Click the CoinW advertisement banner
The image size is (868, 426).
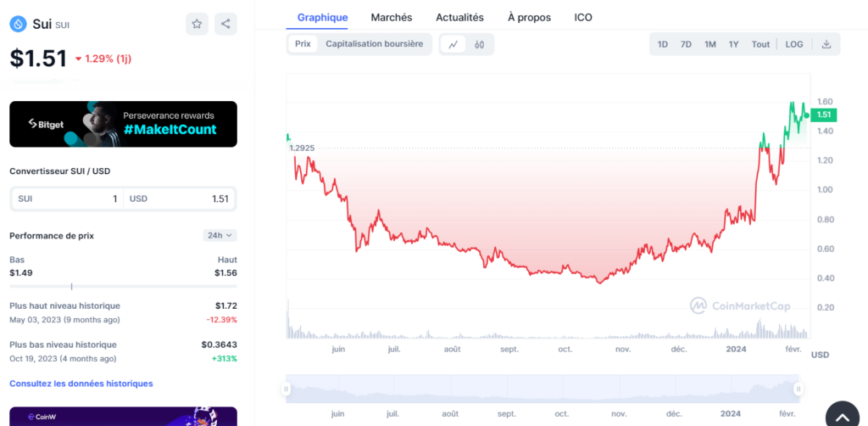coord(123,417)
